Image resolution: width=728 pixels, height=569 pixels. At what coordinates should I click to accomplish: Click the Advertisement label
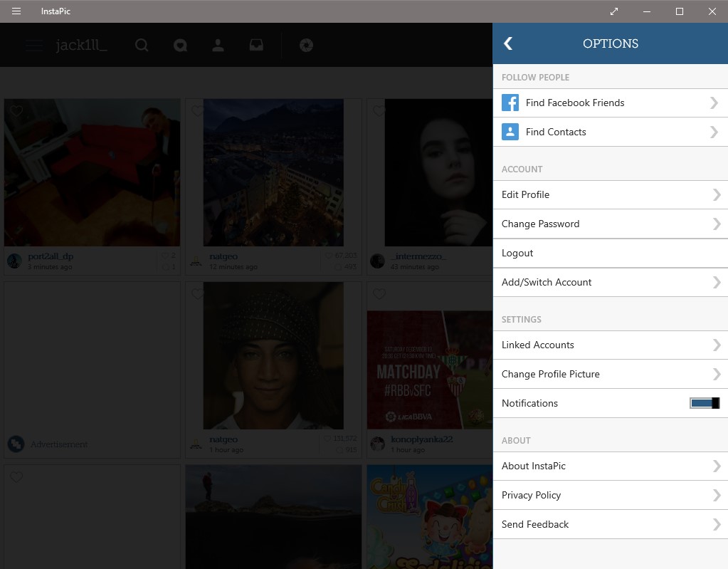(59, 444)
